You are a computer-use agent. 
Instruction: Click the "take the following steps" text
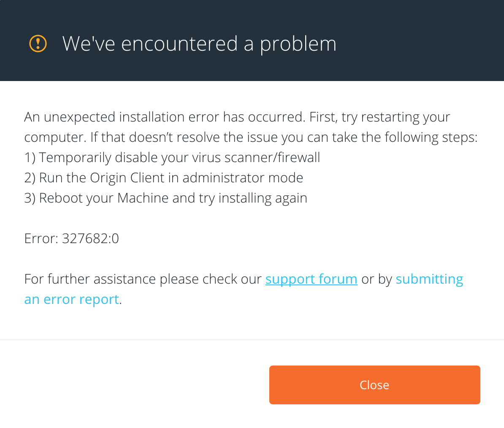click(x=404, y=137)
